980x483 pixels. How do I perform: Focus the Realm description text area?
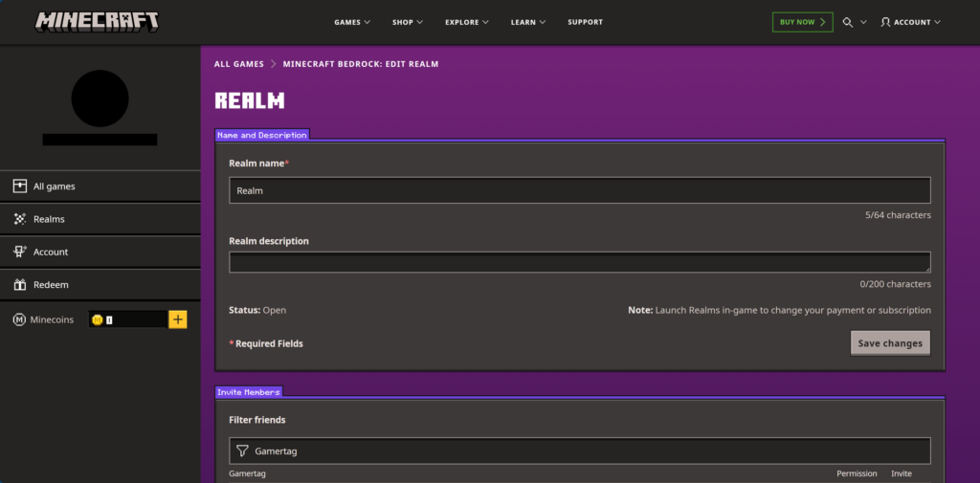coord(580,262)
